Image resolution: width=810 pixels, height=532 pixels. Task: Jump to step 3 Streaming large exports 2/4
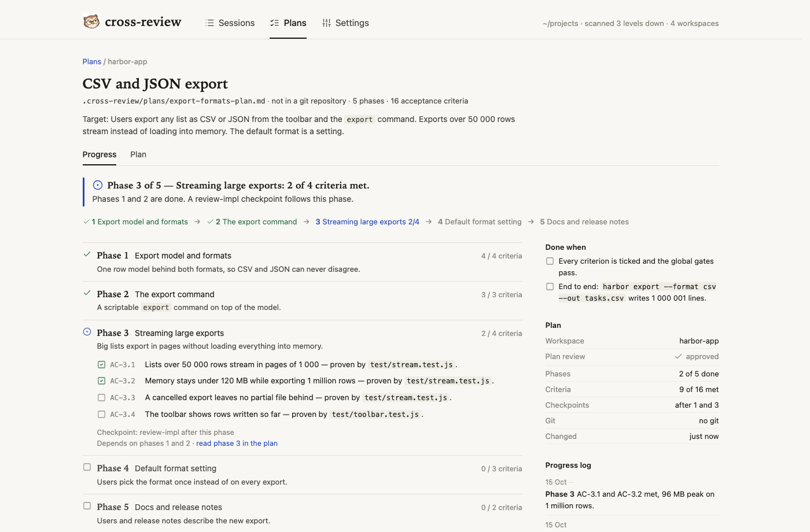pyautogui.click(x=367, y=222)
